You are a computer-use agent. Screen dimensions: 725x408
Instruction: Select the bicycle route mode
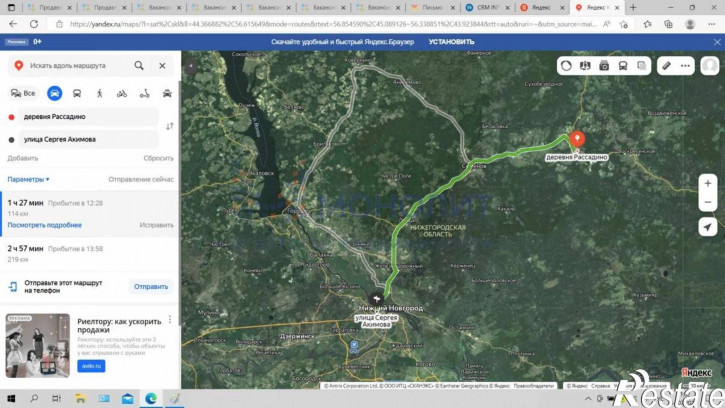pyautogui.click(x=122, y=93)
